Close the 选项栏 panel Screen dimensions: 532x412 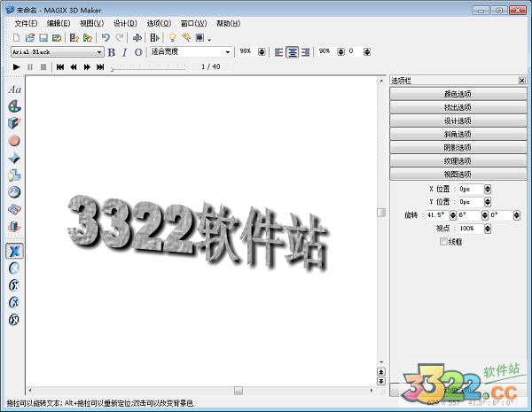click(x=522, y=81)
